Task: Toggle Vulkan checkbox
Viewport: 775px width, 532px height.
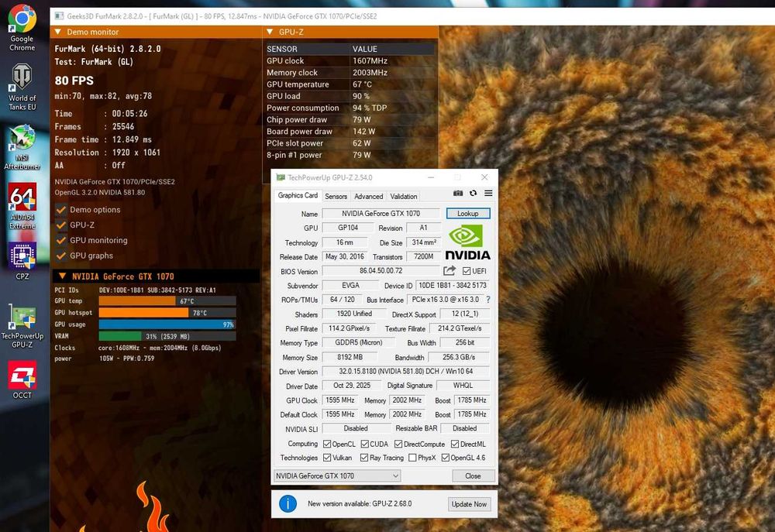Action: tap(327, 458)
